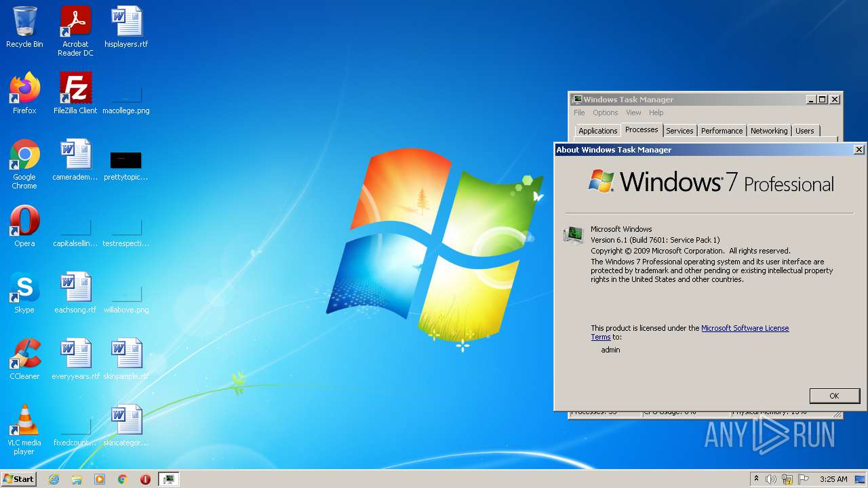Switch to the Services tab
This screenshot has height=488, width=868.
[679, 131]
